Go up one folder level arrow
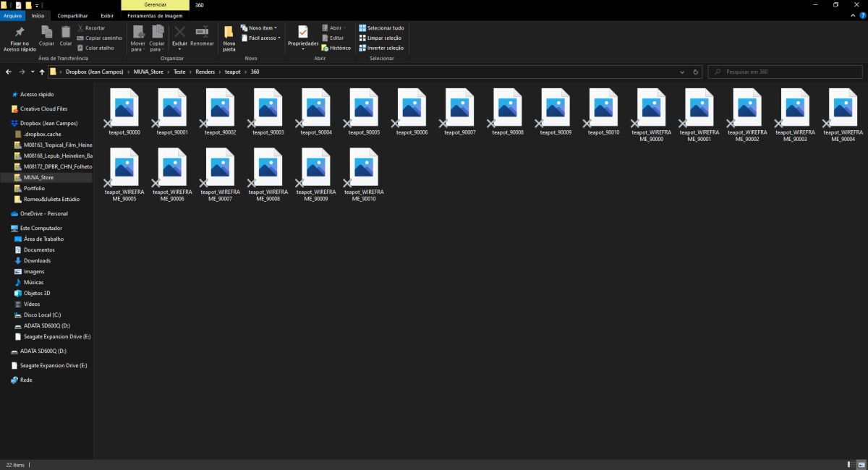 tap(42, 72)
